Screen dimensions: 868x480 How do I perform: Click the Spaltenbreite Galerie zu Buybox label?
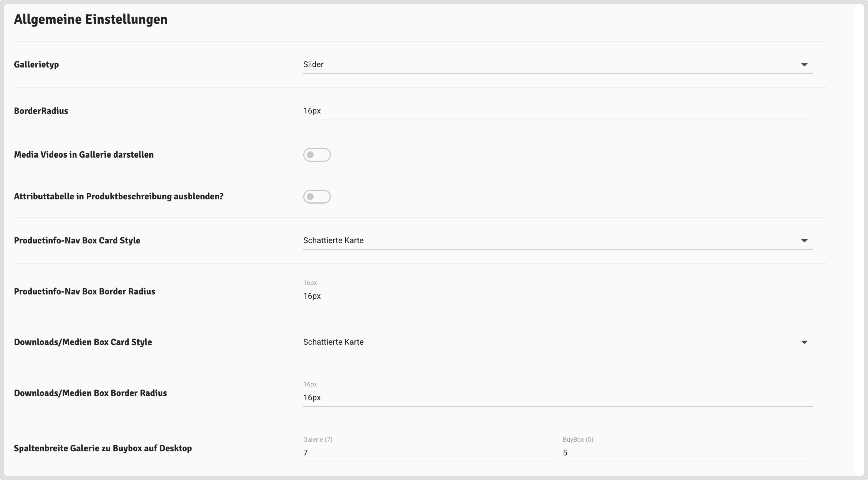(103, 448)
